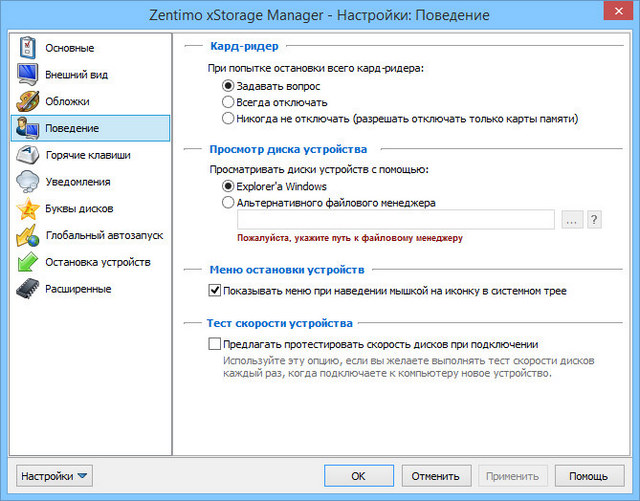Enable Предлагать протестировать скорость дисков checkbox

pos(215,343)
